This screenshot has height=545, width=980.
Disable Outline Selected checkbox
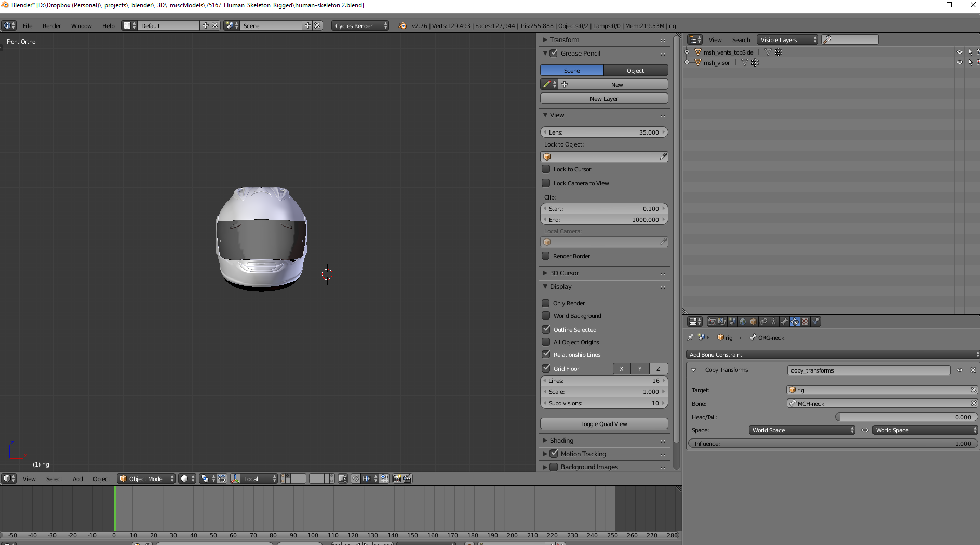[x=546, y=329]
